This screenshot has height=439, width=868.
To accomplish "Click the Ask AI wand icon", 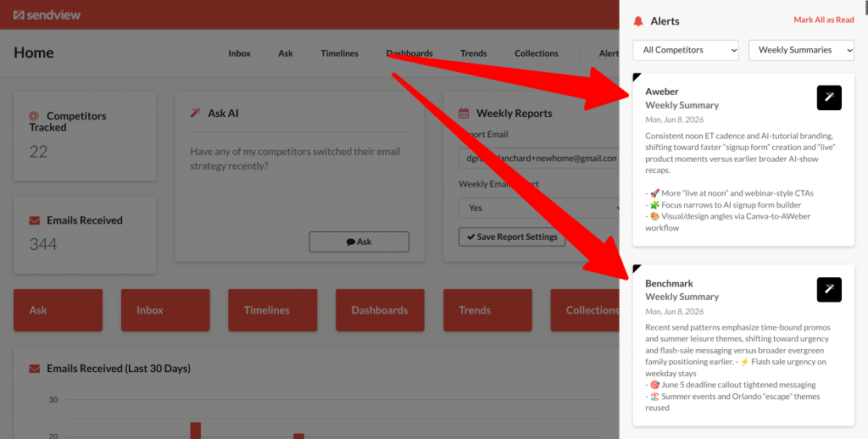I will point(196,113).
